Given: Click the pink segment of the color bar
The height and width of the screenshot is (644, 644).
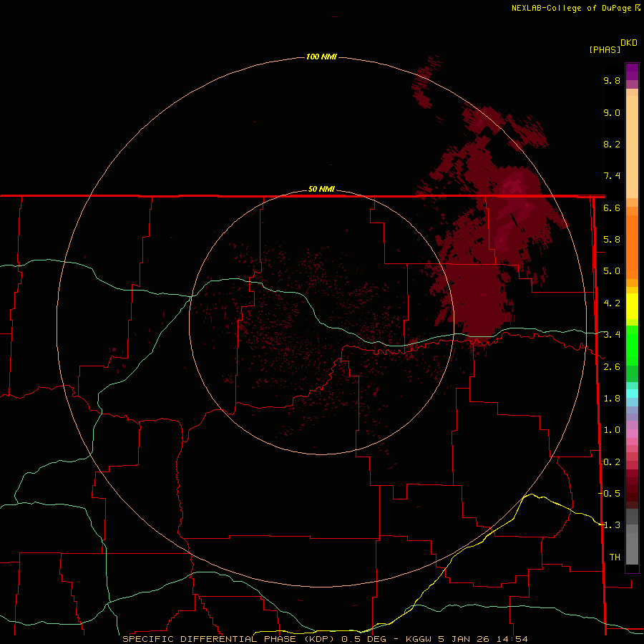Looking at the screenshot, I should (x=632, y=434).
